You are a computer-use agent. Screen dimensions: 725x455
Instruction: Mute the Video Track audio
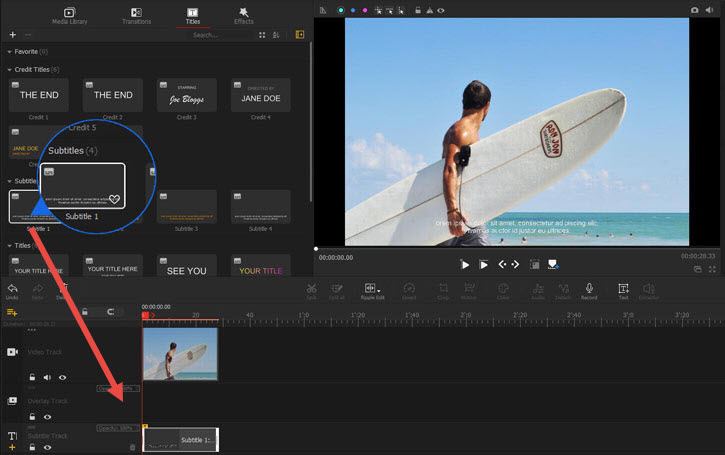click(x=47, y=378)
